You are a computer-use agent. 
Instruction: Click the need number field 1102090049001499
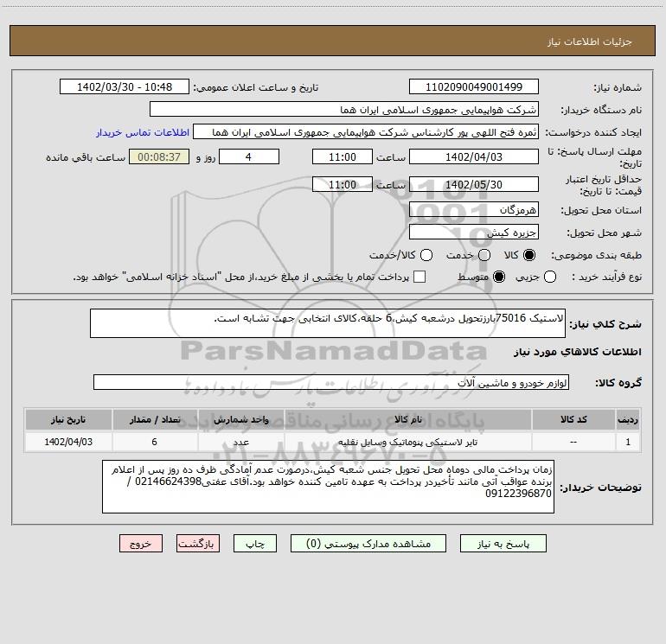coord(474,87)
